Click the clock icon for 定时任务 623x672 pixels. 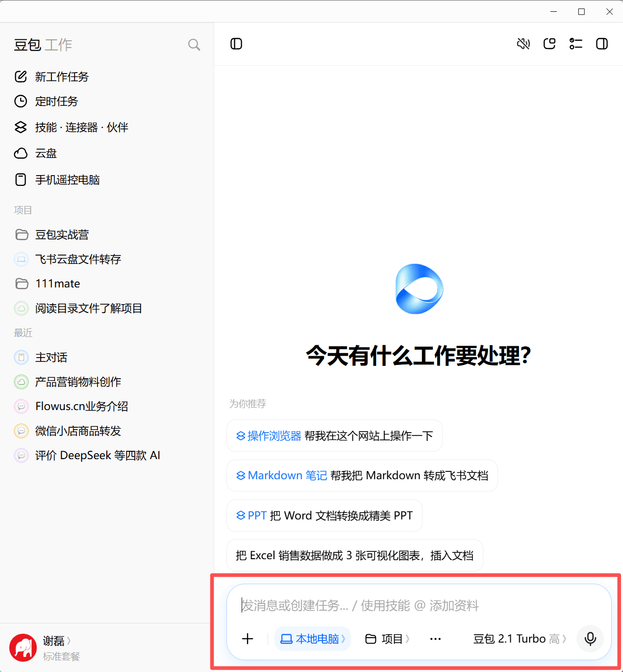(21, 101)
